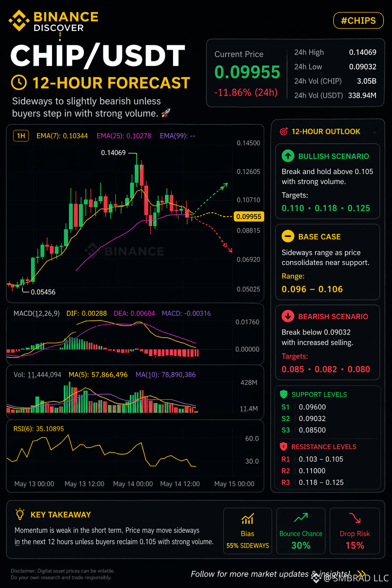Click the Vol: 11,444,094 label
Screen dimensions: 392x588
pyautogui.click(x=37, y=375)
